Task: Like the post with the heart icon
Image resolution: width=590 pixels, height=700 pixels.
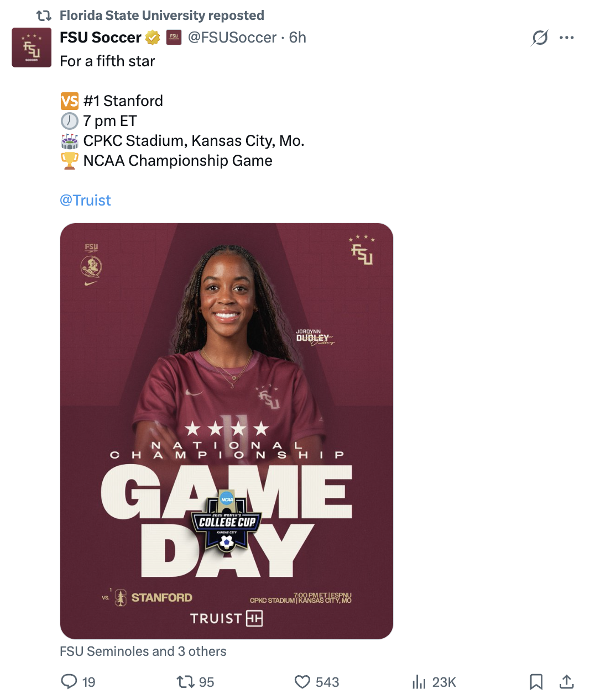Action: pyautogui.click(x=302, y=682)
